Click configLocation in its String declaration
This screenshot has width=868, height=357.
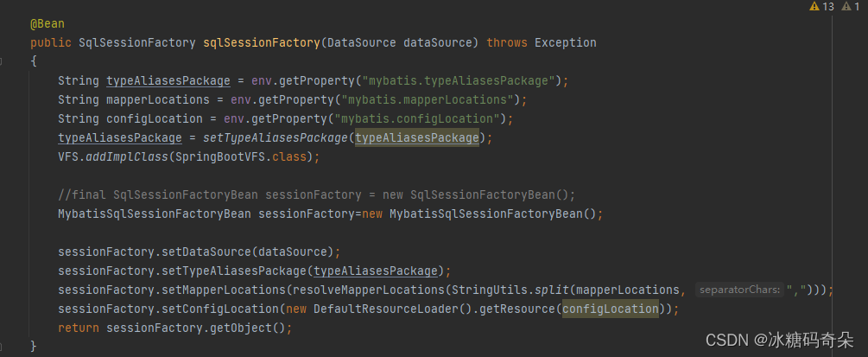pyautogui.click(x=155, y=118)
